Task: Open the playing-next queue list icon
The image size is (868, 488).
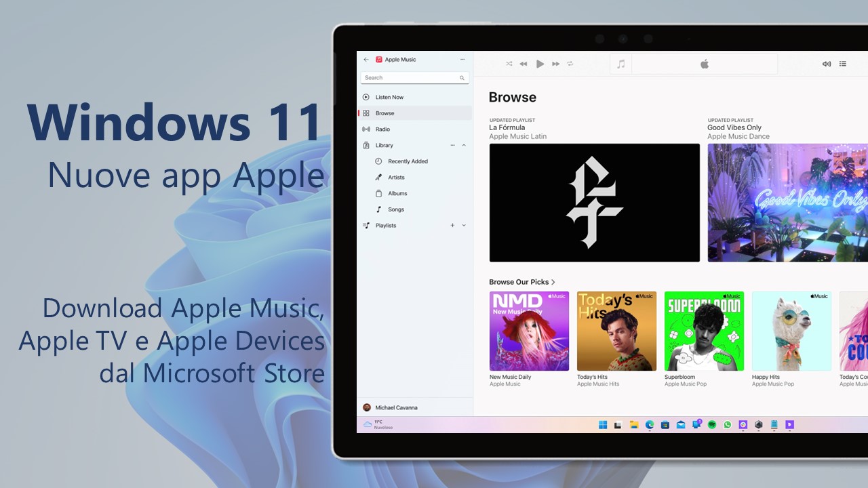Action: [x=843, y=64]
